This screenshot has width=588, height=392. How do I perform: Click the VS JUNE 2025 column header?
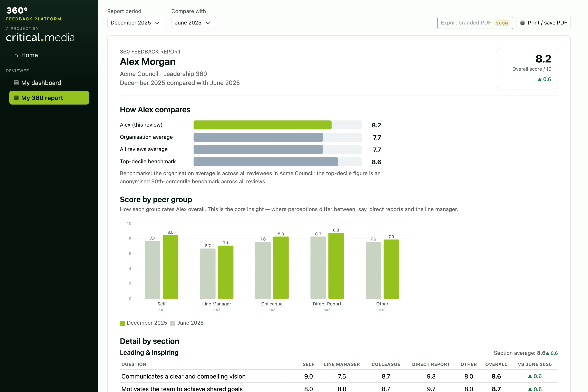(535, 364)
